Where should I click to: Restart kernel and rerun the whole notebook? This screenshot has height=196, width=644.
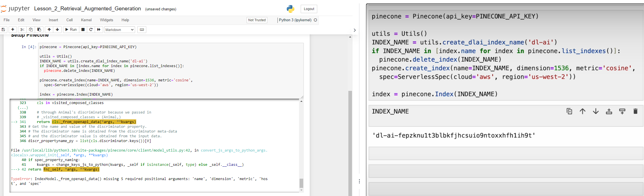coord(99,30)
